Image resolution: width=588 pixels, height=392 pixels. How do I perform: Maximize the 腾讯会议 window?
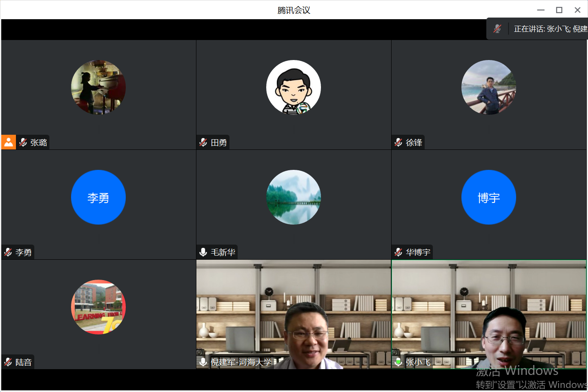pos(559,10)
